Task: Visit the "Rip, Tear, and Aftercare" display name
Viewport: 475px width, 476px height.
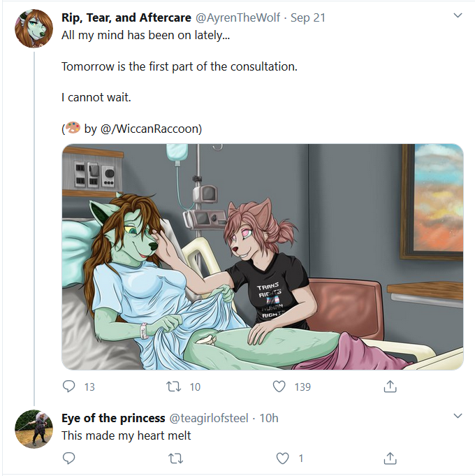Action: coord(126,17)
